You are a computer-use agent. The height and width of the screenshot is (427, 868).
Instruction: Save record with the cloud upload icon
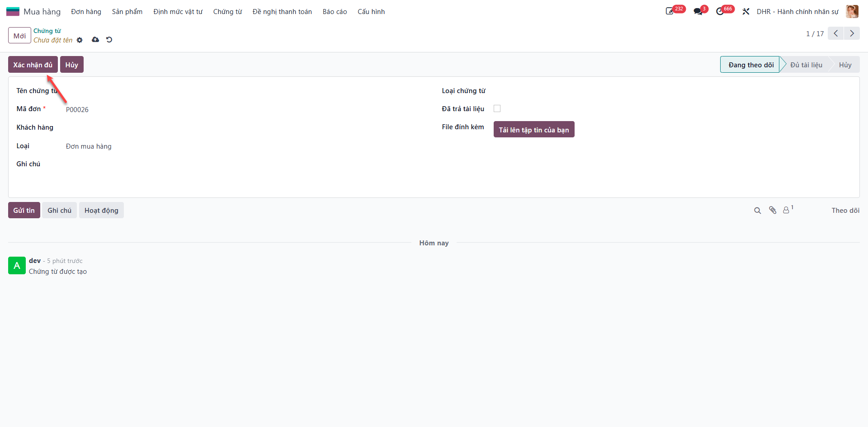[x=95, y=40]
